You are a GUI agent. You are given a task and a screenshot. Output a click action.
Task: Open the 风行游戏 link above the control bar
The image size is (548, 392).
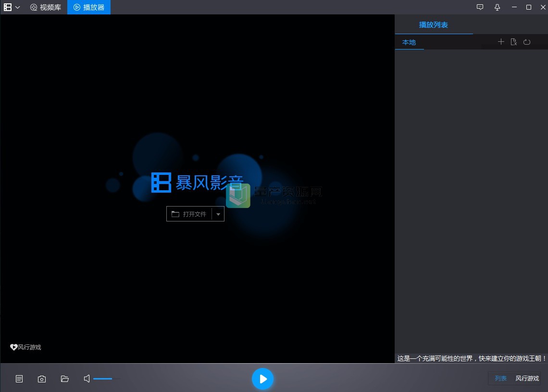pyautogui.click(x=26, y=347)
